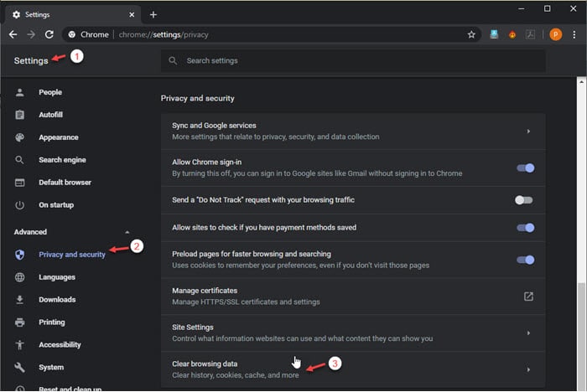Viewport: 587px width, 392px height.
Task: Expand Sync and Google services arrow
Action: point(528,132)
